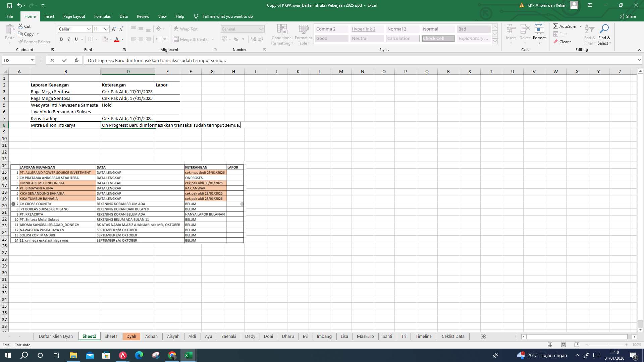The height and width of the screenshot is (362, 644).
Task: Open the font name dropdown
Action: pyautogui.click(x=89, y=29)
